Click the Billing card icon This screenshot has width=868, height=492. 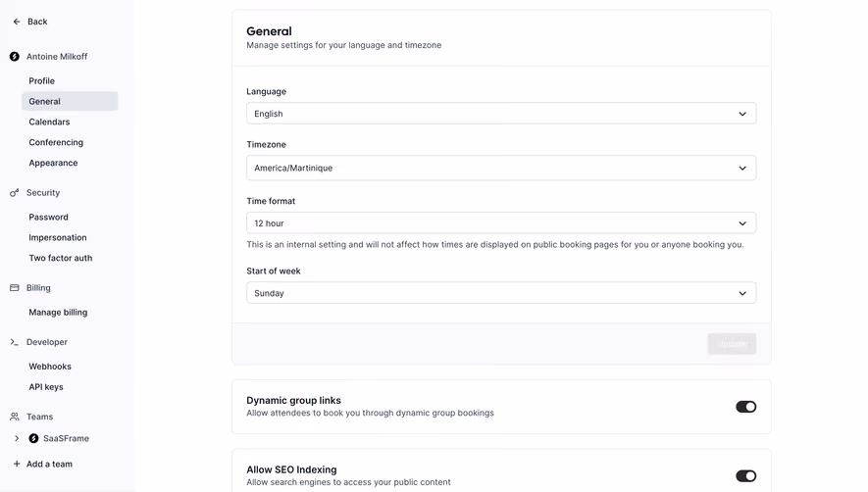(15, 288)
